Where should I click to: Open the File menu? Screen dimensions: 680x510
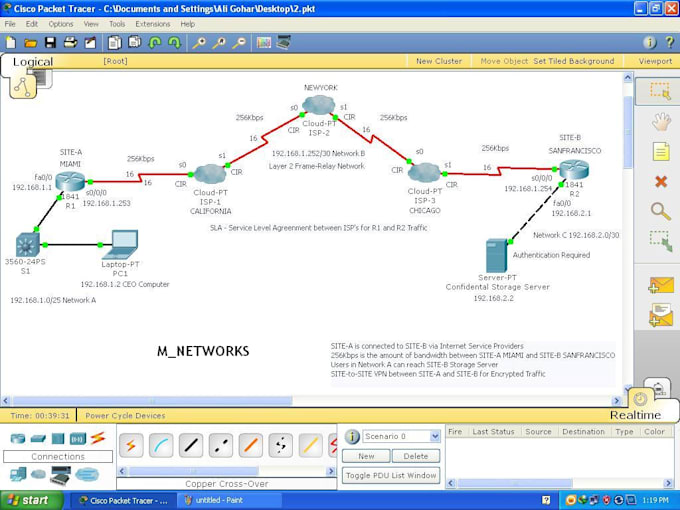pos(10,24)
